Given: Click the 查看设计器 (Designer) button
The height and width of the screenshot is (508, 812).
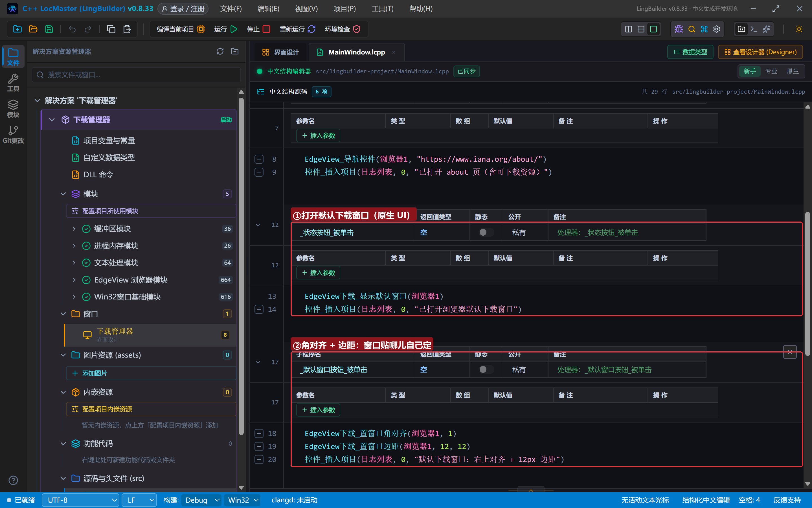Looking at the screenshot, I should 760,52.
